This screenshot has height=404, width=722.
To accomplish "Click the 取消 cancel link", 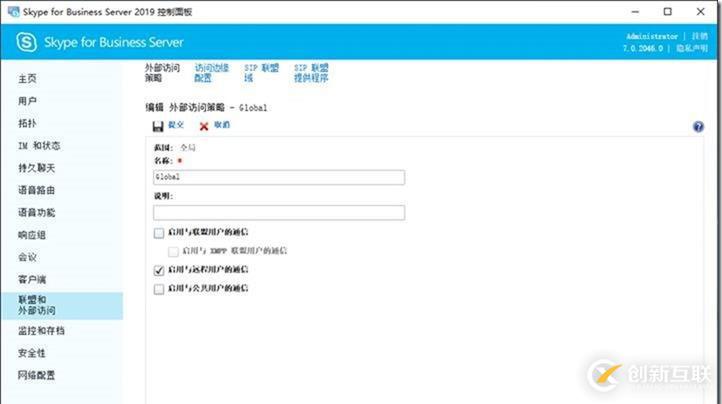I will 222,125.
